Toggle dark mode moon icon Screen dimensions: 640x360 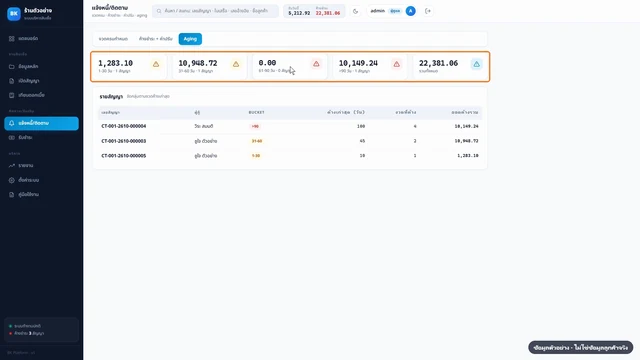(356, 11)
